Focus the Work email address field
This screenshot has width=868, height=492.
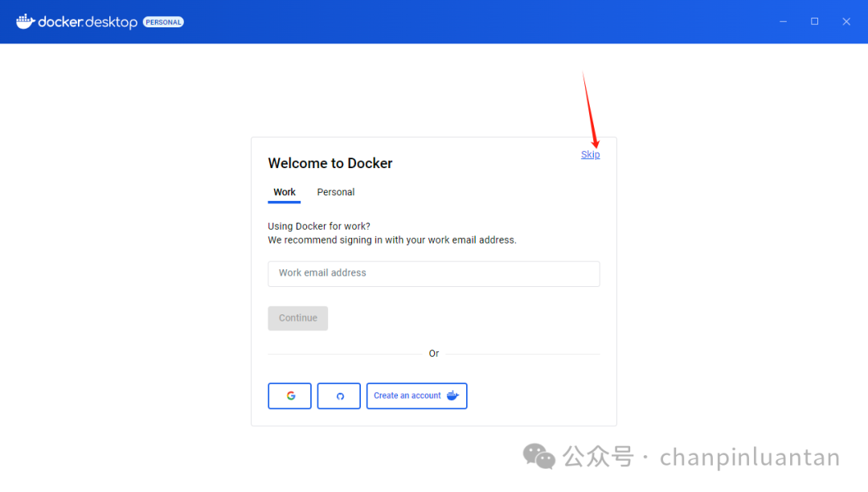433,273
